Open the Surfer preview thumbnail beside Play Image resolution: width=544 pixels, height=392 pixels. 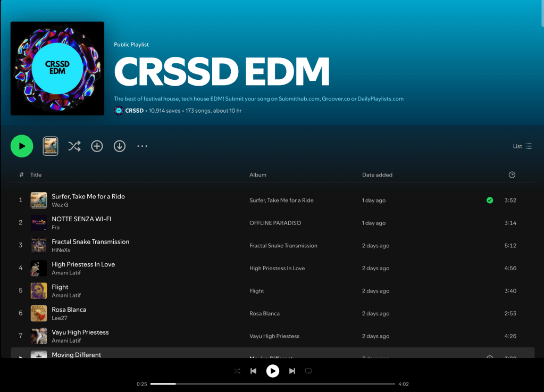pos(51,146)
